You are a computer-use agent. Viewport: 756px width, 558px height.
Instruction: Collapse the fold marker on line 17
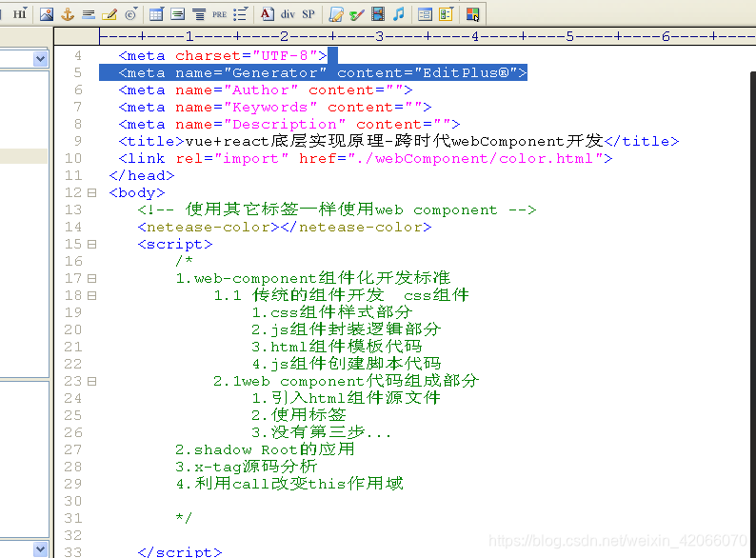coord(91,278)
